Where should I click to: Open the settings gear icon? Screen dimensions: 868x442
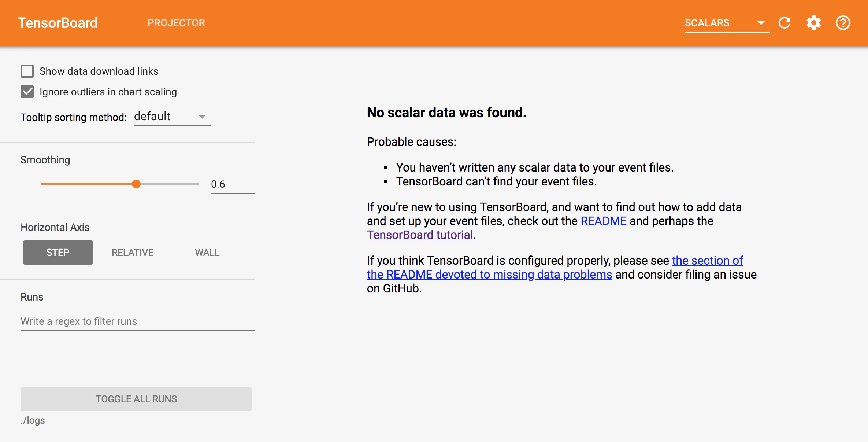pos(814,23)
